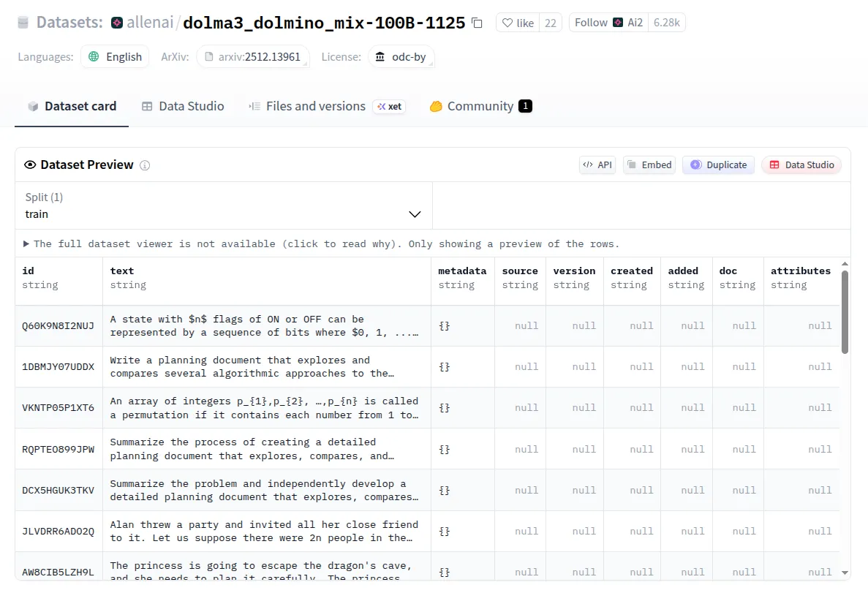This screenshot has height=593, width=868.
Task: Open the Split train dropdown
Action: 224,205
